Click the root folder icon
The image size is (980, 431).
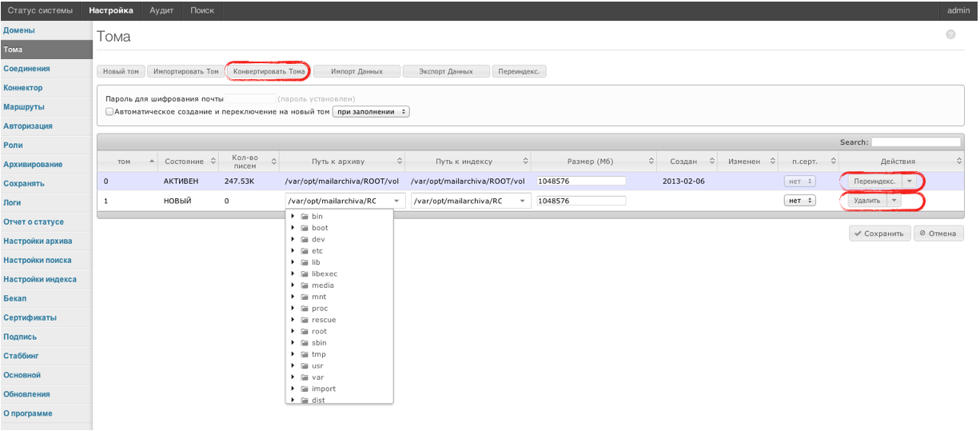(305, 331)
